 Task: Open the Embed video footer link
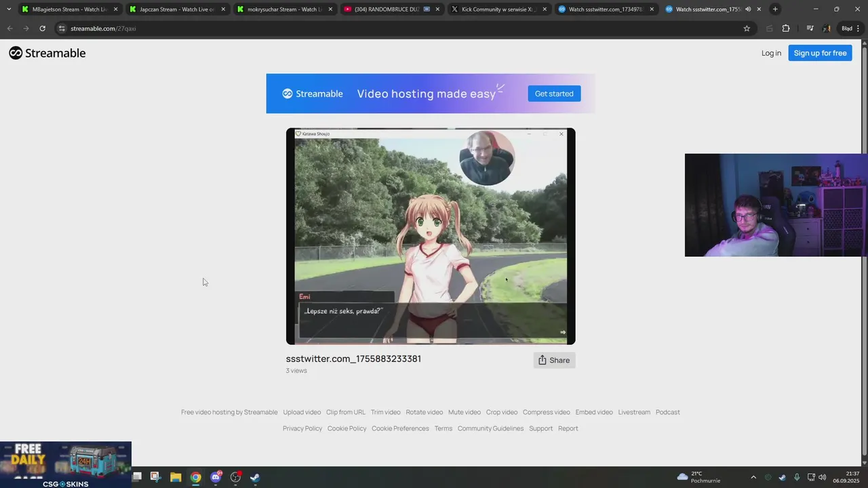[x=594, y=412]
